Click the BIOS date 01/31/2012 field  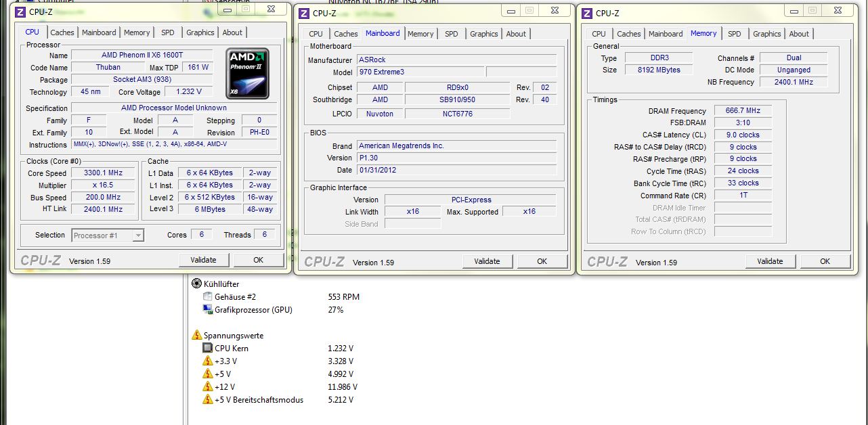click(456, 170)
